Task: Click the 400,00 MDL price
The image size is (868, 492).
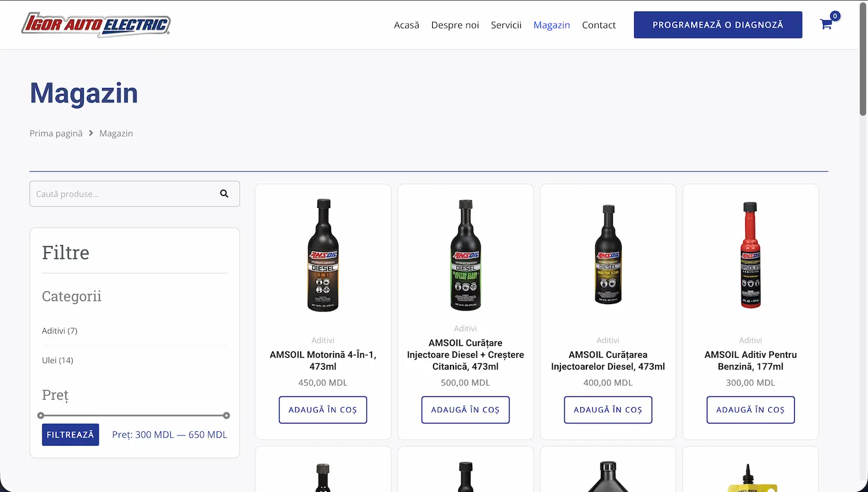Action: coord(608,383)
